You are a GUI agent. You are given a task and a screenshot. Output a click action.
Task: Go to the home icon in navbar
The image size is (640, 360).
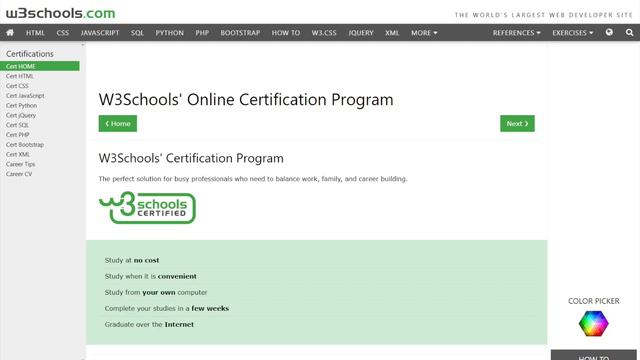click(x=10, y=33)
